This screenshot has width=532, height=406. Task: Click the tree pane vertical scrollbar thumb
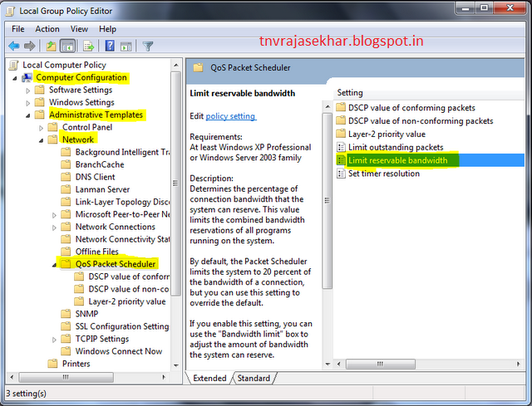coord(175,184)
